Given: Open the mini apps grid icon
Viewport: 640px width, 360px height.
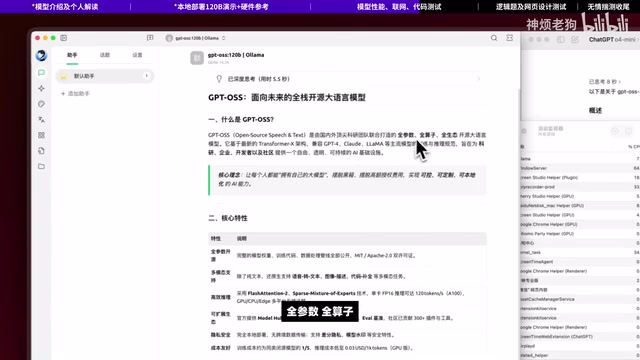Looking at the screenshot, I should tap(41, 135).
